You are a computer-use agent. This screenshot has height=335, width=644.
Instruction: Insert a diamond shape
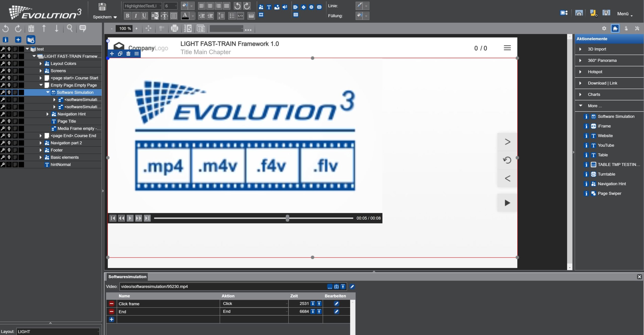[303, 7]
